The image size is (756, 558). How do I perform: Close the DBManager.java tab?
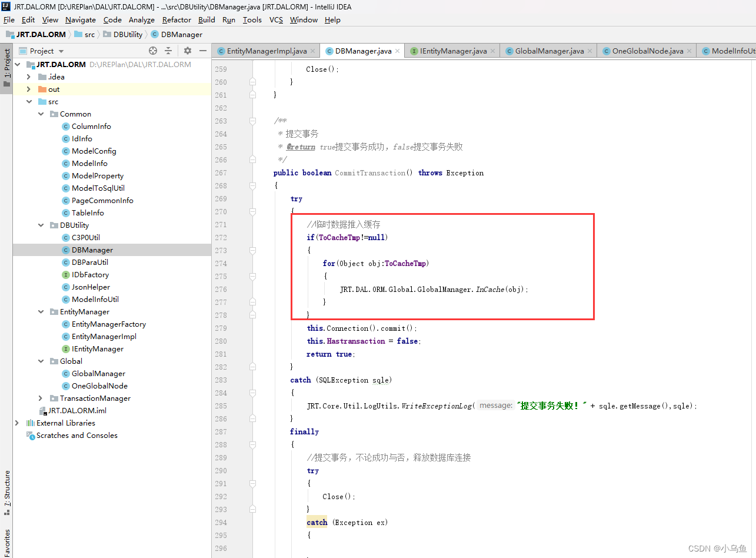pyautogui.click(x=398, y=51)
